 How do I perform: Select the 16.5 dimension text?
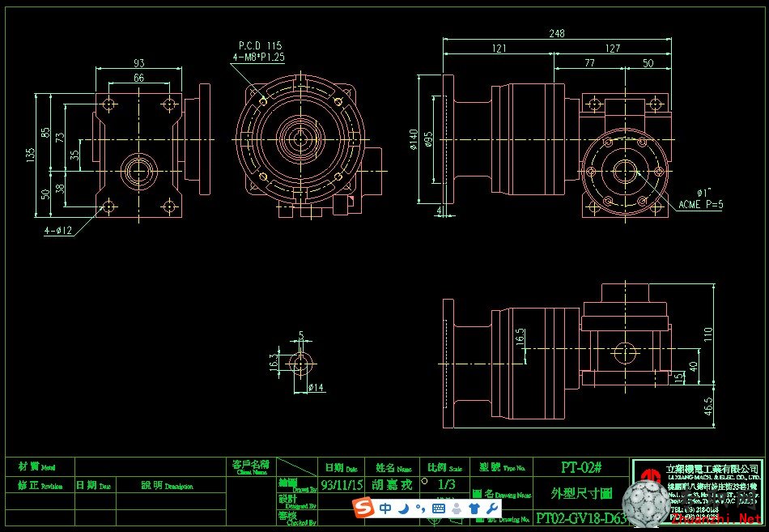[x=520, y=337]
